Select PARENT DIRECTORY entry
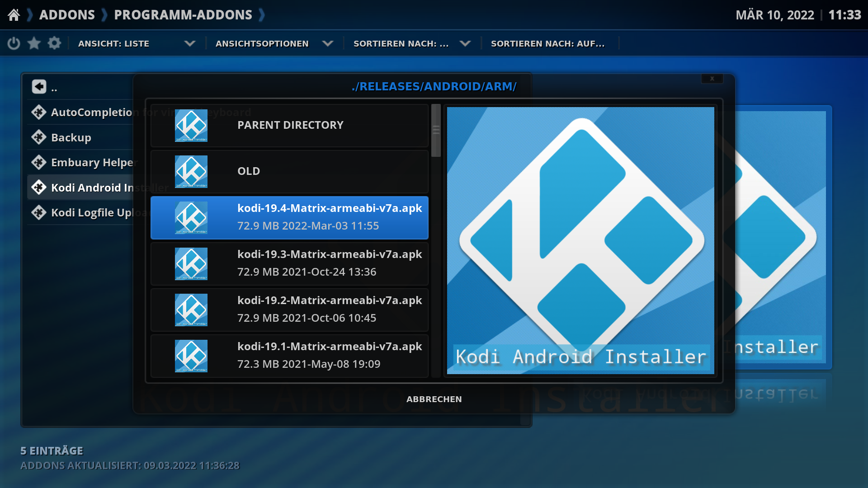Image resolution: width=868 pixels, height=488 pixels. [289, 125]
